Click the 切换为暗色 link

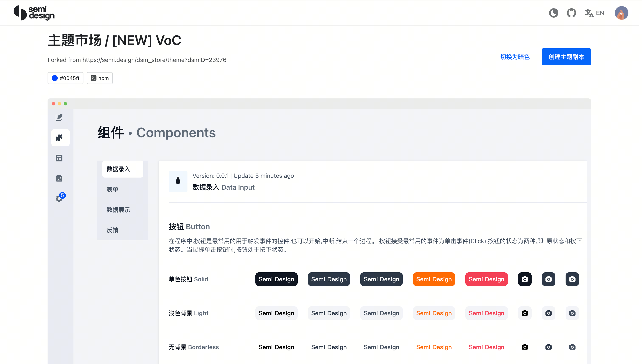[515, 57]
